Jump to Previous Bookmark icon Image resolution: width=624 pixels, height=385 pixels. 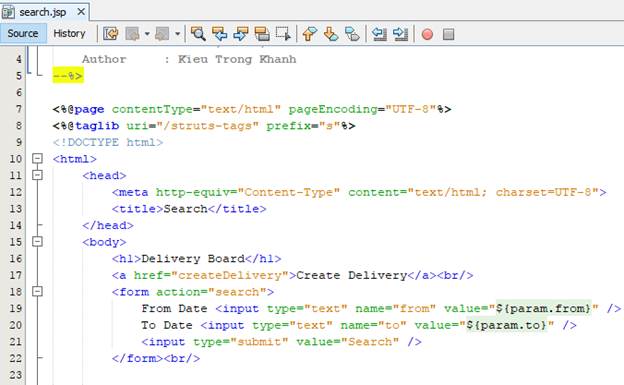point(310,34)
